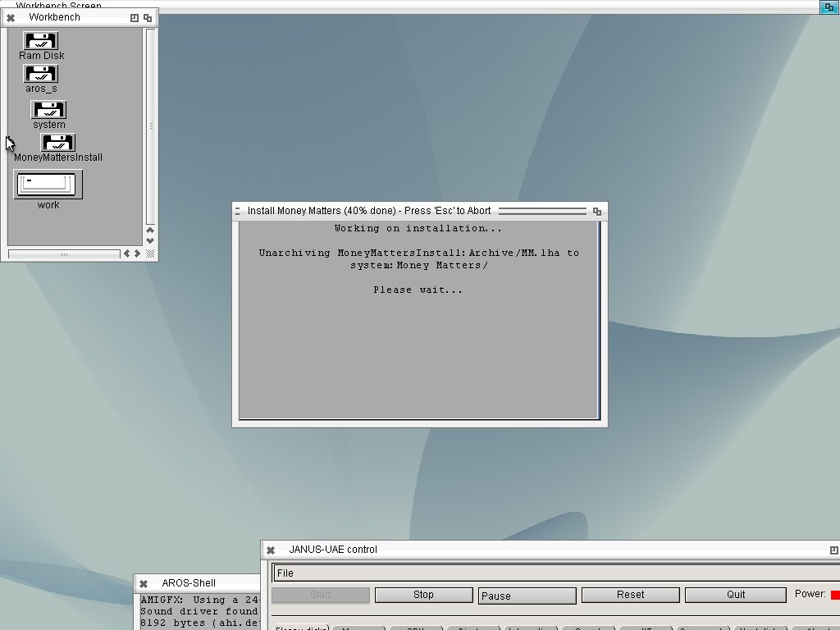Click Workbench window scroll right arrow
This screenshot has height=630, width=840.
[x=138, y=253]
